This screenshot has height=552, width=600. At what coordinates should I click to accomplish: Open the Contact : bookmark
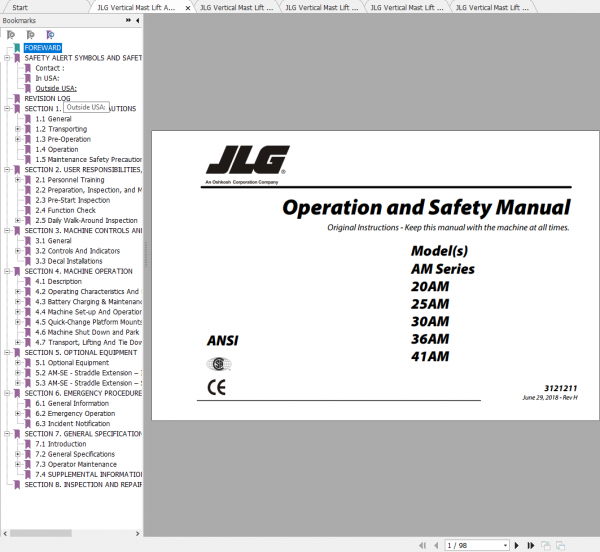coord(50,68)
